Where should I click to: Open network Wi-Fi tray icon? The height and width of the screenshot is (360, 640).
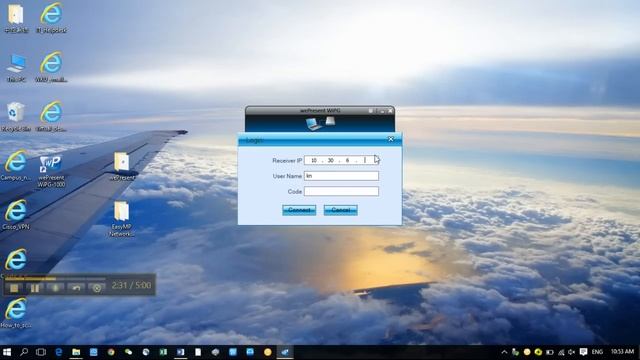pyautogui.click(x=561, y=352)
